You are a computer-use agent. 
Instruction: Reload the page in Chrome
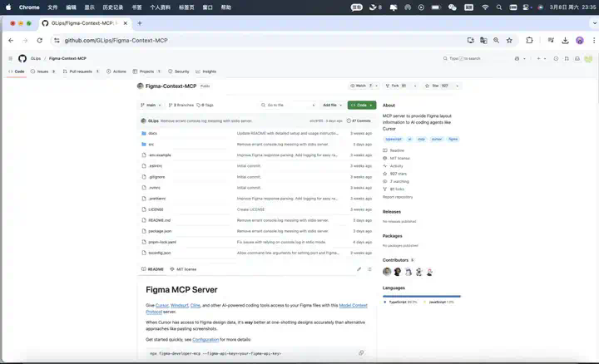(40, 41)
